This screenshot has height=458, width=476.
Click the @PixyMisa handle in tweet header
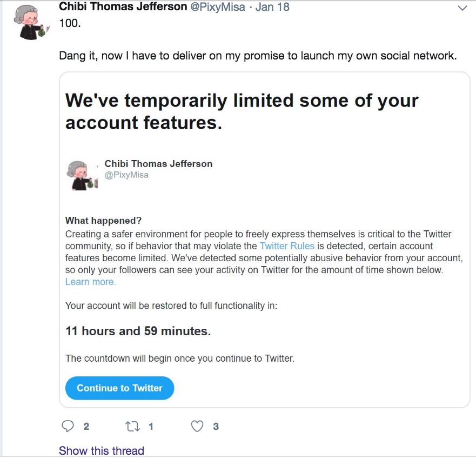(218, 7)
